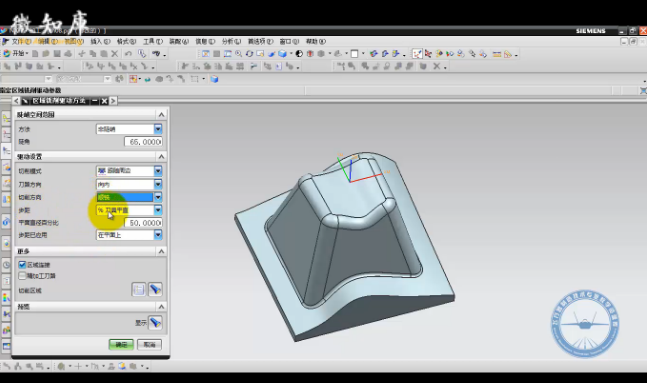Open the 工具(T) menu
Viewport: 647px width, 383px height.
[x=153, y=41]
